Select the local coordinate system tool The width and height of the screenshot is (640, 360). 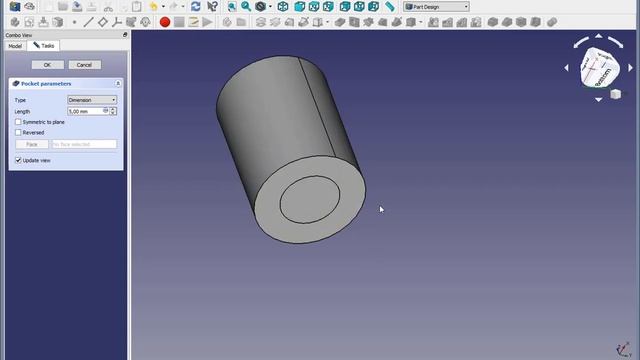point(117,22)
